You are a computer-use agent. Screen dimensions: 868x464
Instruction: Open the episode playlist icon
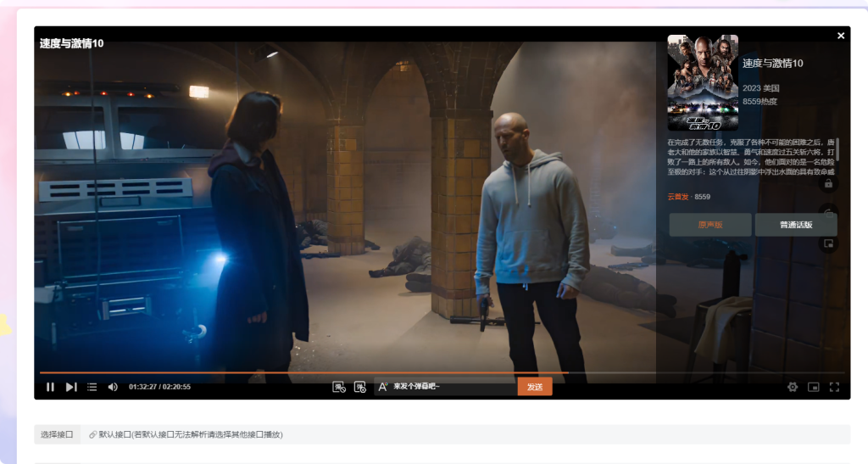coord(92,387)
